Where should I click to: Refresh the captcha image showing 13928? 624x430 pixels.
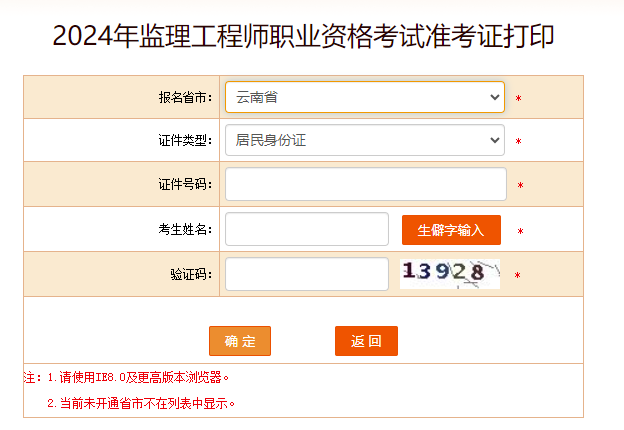coord(449,273)
